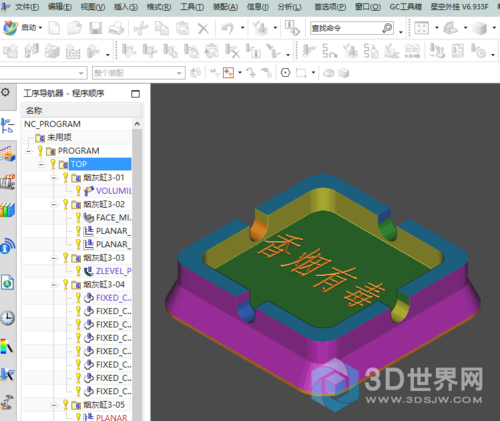Image resolution: width=500 pixels, height=421 pixels.
Task: Select the VOLUMIL operation item
Action: pos(107,191)
